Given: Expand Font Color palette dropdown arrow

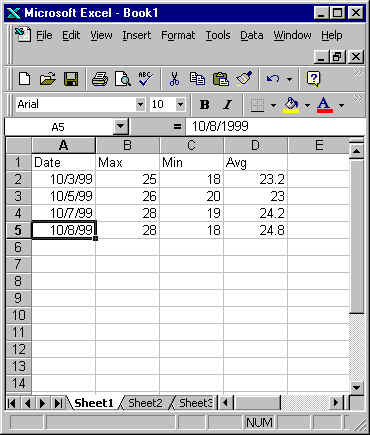Looking at the screenshot, I should [x=341, y=106].
